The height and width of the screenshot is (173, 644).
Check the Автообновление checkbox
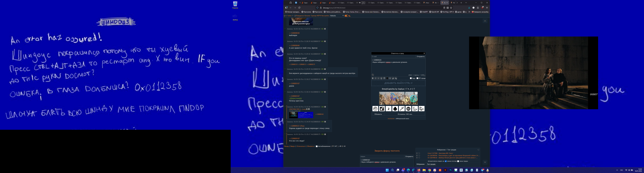coord(316,146)
